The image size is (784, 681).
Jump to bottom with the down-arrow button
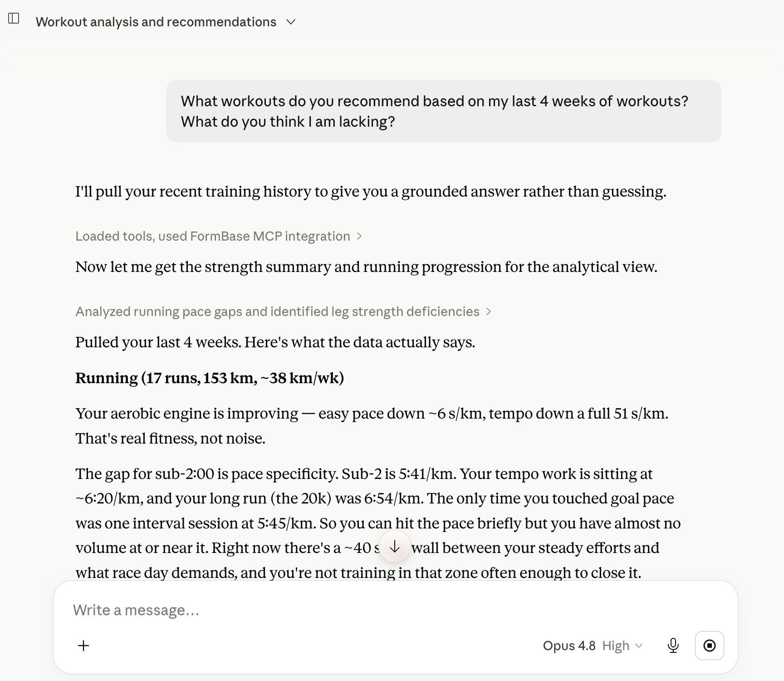(395, 547)
